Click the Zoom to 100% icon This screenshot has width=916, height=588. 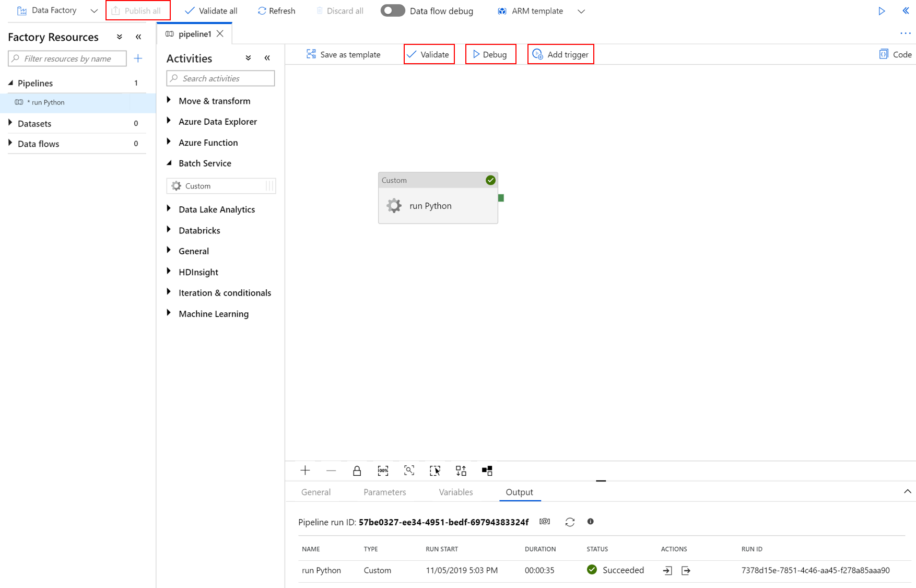coord(383,471)
